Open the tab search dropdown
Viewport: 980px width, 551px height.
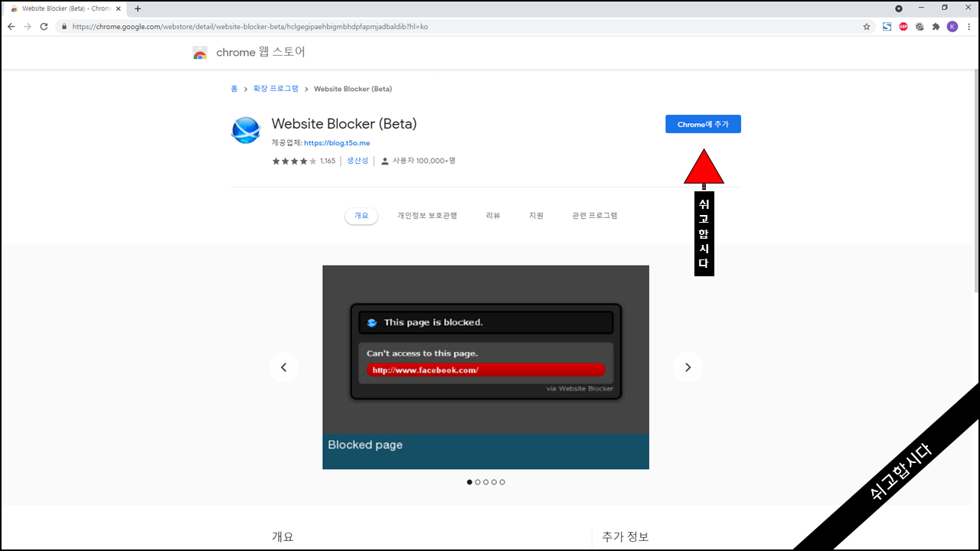pos(899,8)
